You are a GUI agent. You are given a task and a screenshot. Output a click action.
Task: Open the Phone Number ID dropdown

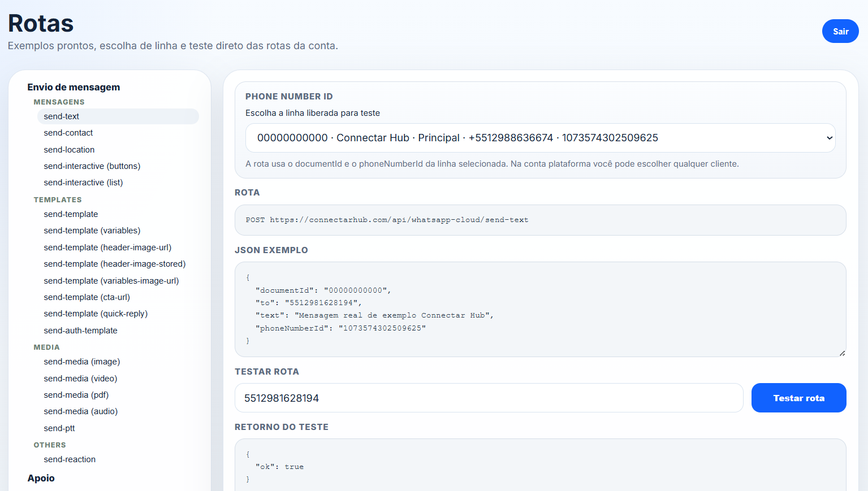click(x=540, y=138)
